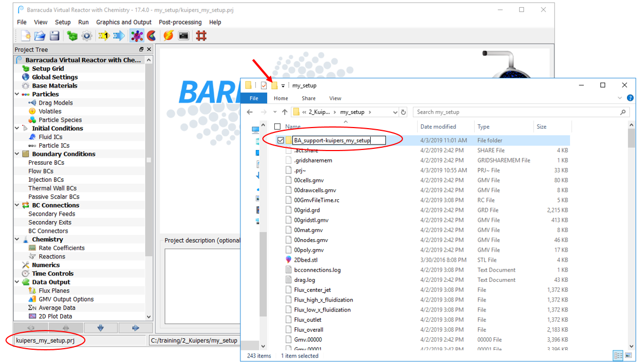
Task: Click the red grid hash toolbar icon
Action: click(201, 36)
